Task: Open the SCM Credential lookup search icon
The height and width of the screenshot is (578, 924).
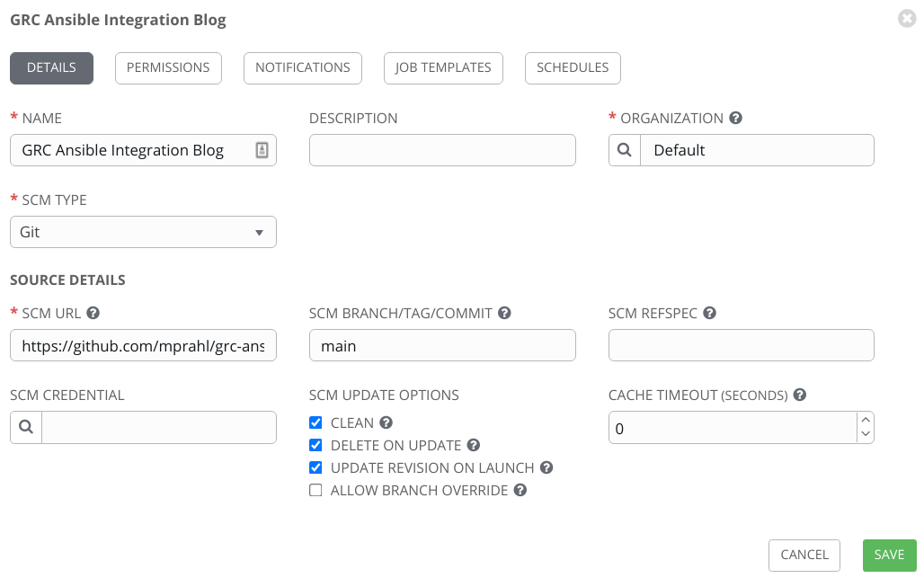Action: click(x=25, y=426)
